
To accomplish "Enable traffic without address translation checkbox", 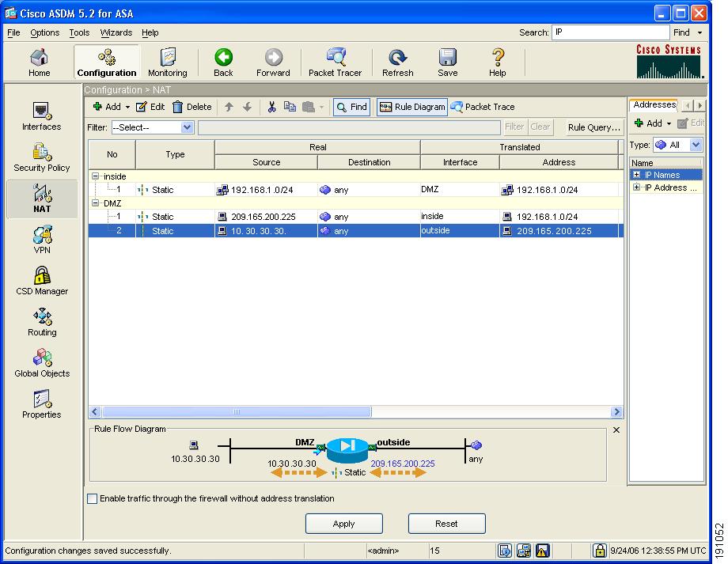I will pos(93,498).
